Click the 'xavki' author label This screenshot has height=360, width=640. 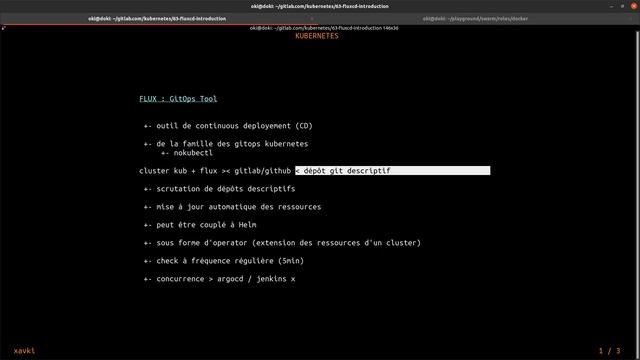click(x=24, y=351)
